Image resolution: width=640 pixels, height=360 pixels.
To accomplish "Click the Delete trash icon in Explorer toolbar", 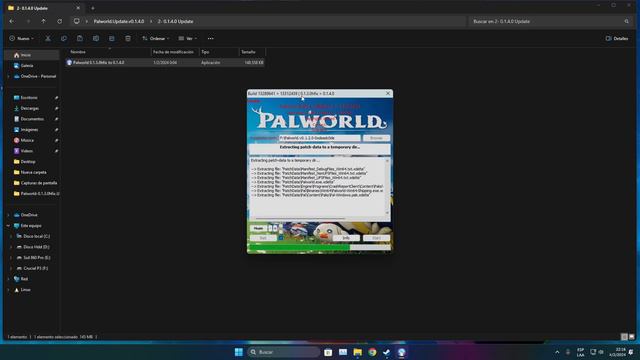I will 128,38.
